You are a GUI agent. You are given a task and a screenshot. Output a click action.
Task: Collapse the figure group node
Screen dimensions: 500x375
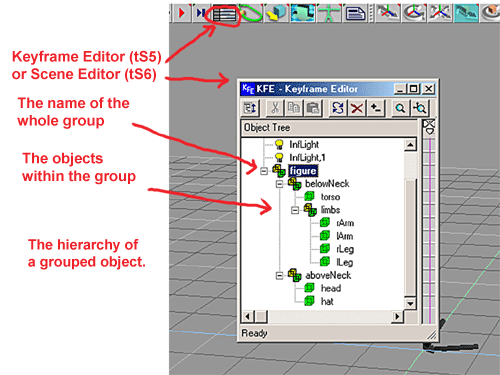(264, 171)
